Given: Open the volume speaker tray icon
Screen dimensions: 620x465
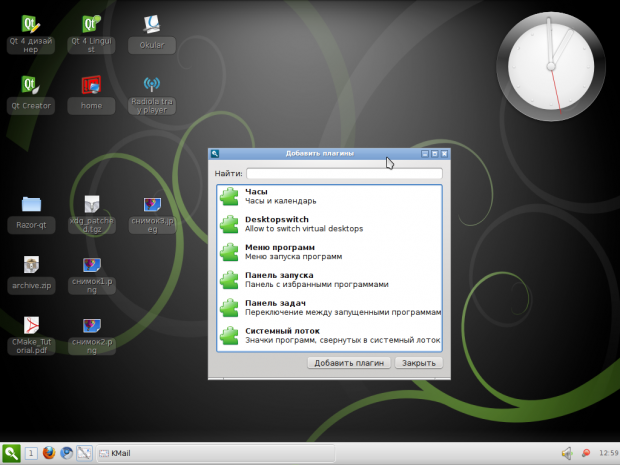Looking at the screenshot, I should pyautogui.click(x=567, y=453).
